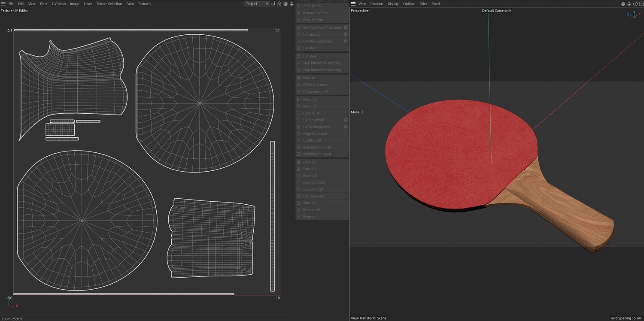644x321 pixels.
Task: Click the XYZ axis orientation gizmo
Action: [x=633, y=15]
